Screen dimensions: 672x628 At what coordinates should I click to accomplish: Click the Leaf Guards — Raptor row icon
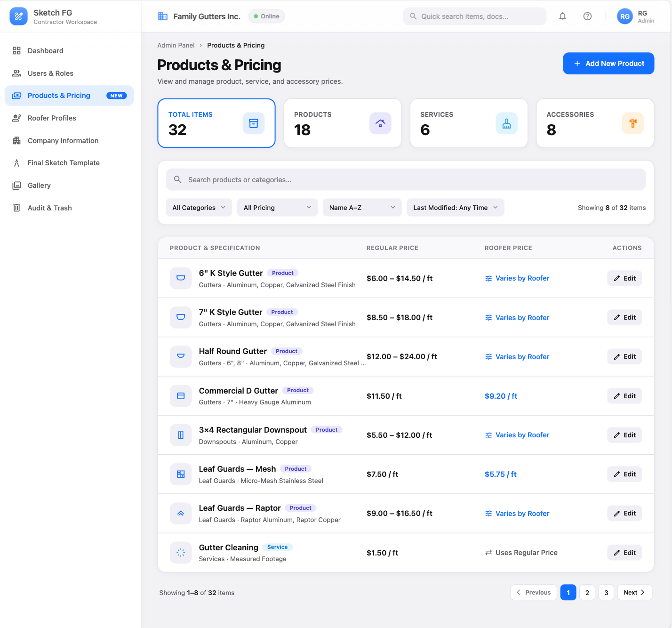pyautogui.click(x=181, y=514)
